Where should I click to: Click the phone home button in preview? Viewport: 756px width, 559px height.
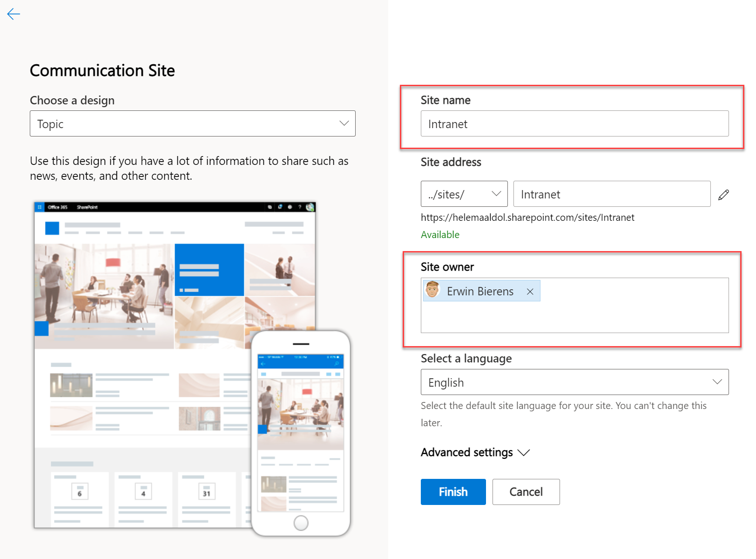point(301,523)
